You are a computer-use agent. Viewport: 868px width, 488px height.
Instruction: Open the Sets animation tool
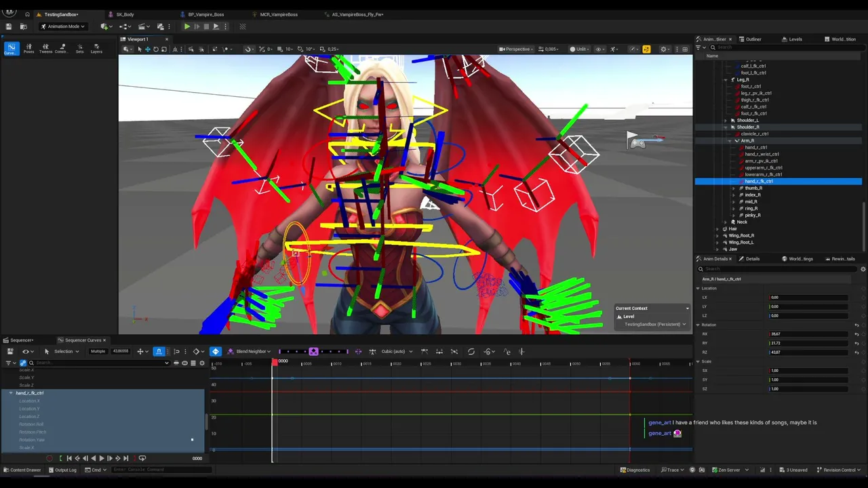(79, 49)
